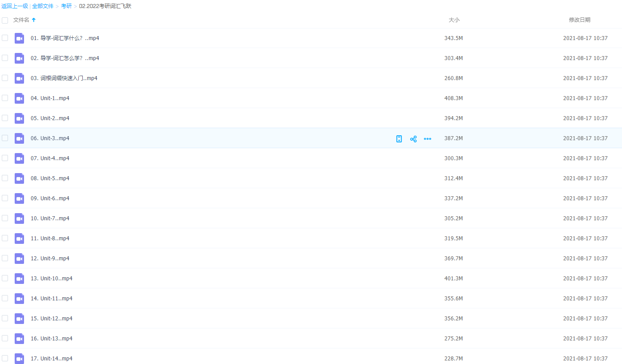Sort by 修改日期 column header
Viewport: 622px width, 364px height.
(x=579, y=20)
